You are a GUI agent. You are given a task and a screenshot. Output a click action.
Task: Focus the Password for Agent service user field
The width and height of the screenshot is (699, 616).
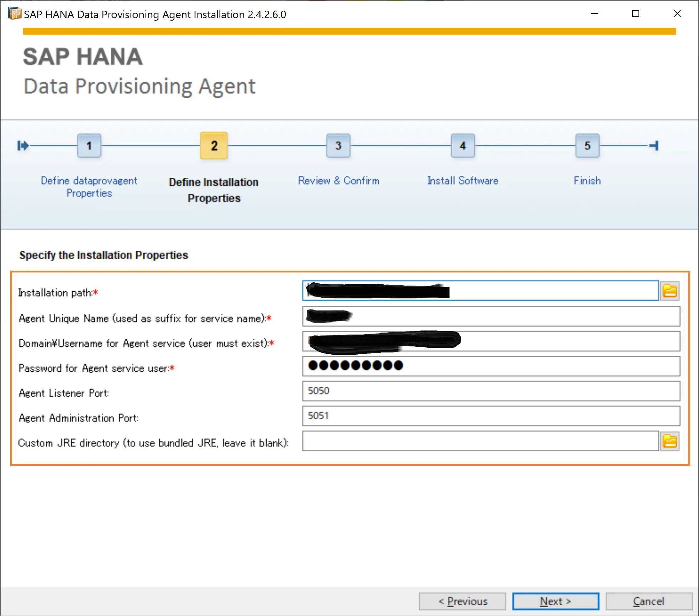coord(491,366)
